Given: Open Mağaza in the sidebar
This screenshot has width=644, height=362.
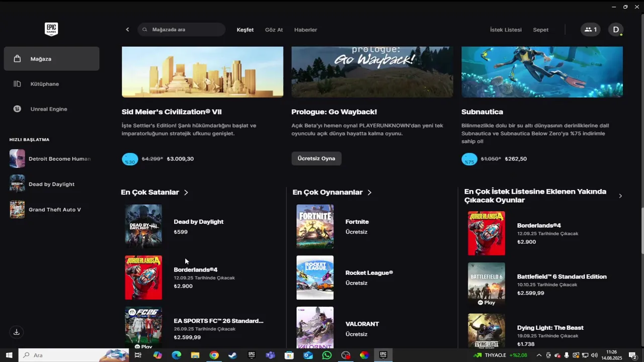Looking at the screenshot, I should point(51,59).
